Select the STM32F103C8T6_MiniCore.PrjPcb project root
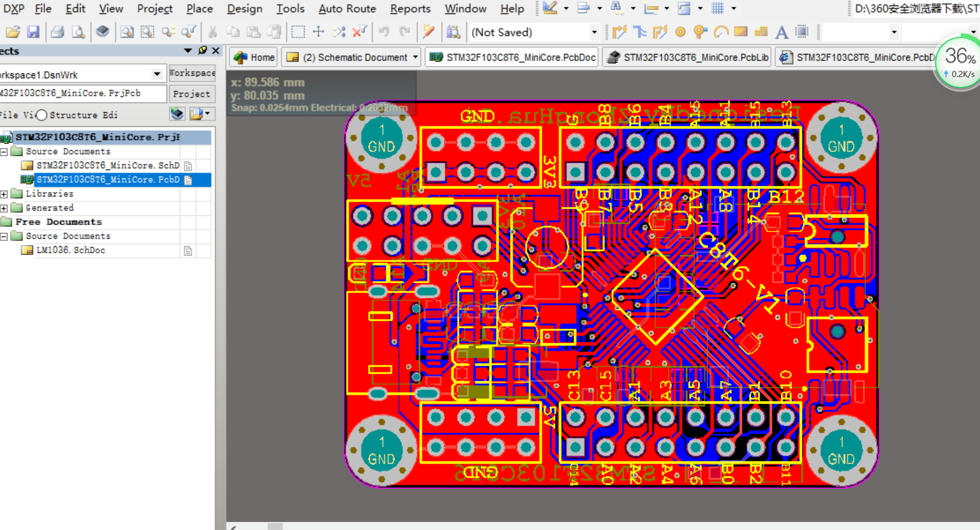This screenshot has width=980, height=530. tap(98, 137)
